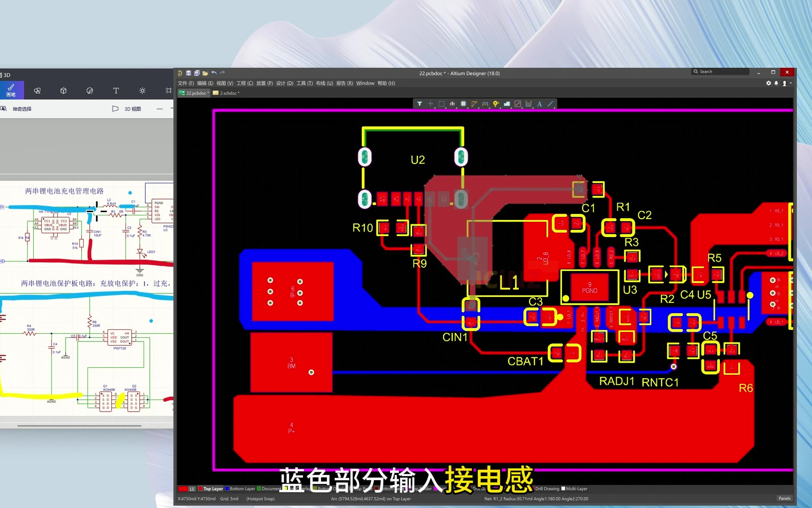
Task: Expand the user account dropdown arrow
Action: [791, 83]
